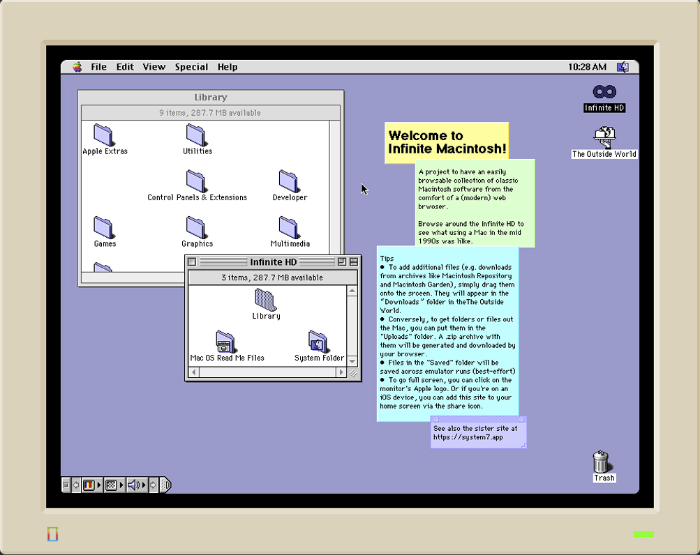The height and width of the screenshot is (555, 700).
Task: Click the monitor bezel Apple logo for fullscreen
Action: point(52,534)
